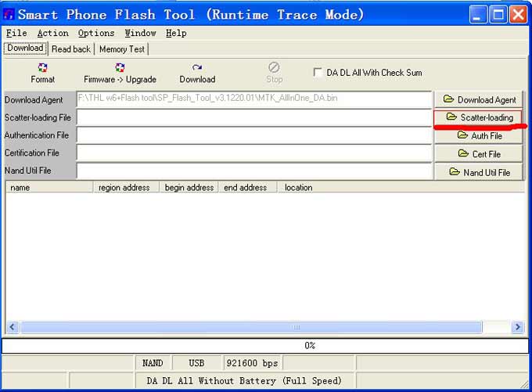Click the horizontal scrollbar thumb
Viewport: 532px width, 392px height.
pyautogui.click(x=251, y=327)
